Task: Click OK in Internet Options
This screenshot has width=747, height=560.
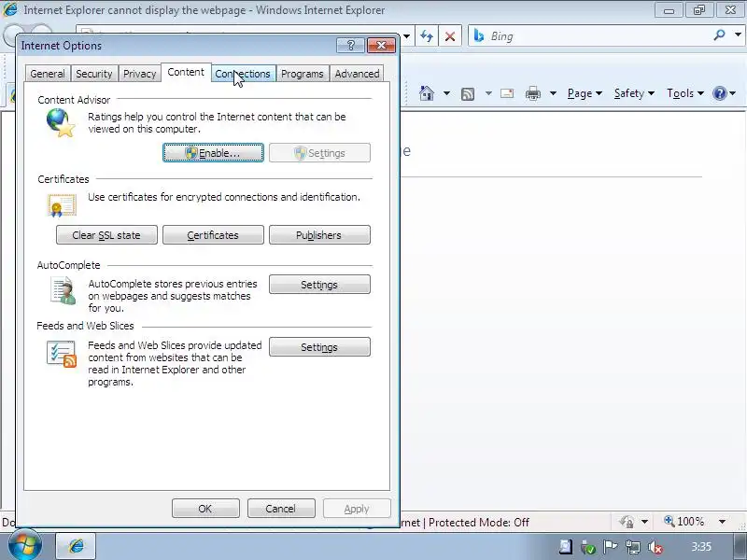Action: [205, 509]
